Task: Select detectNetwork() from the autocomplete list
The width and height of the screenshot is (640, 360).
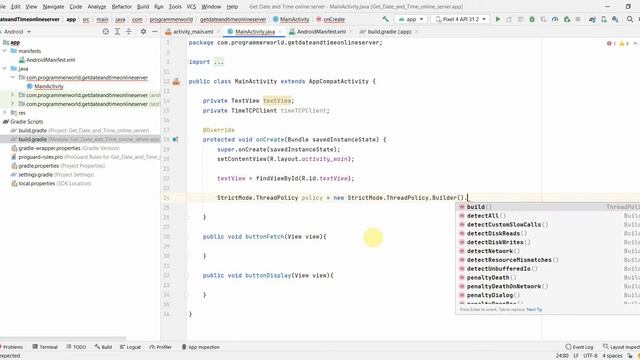Action: pos(547,251)
